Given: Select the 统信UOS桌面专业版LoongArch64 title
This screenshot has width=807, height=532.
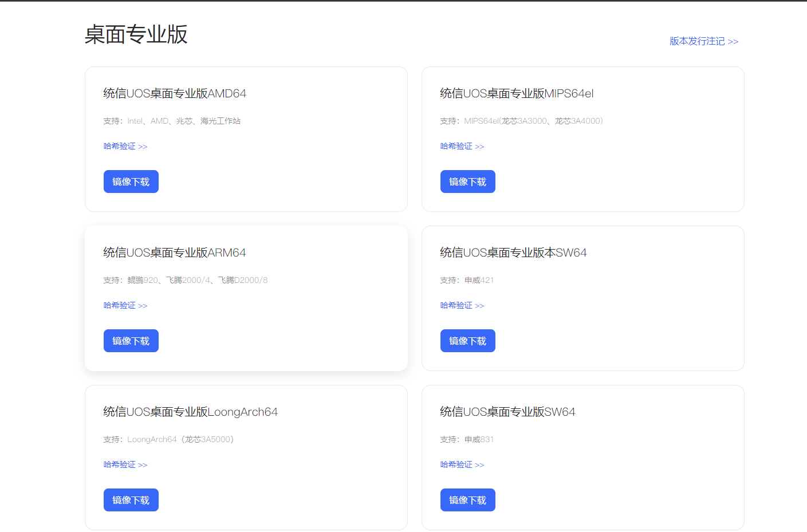Looking at the screenshot, I should [190, 412].
